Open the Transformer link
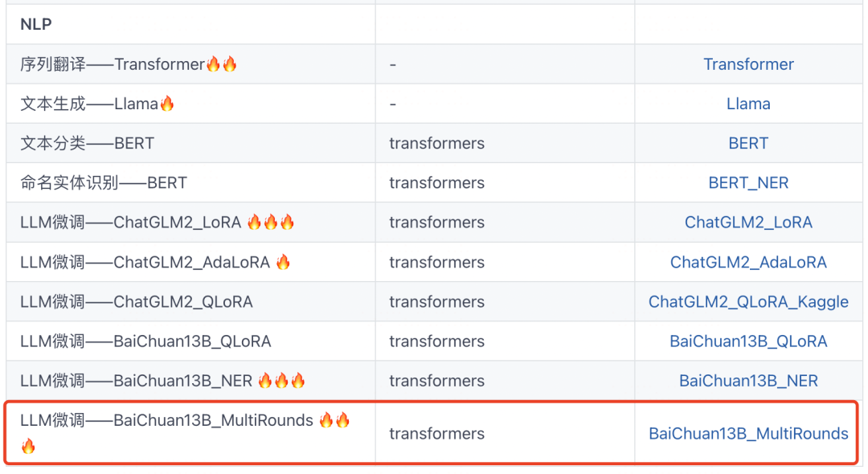 [x=748, y=64]
